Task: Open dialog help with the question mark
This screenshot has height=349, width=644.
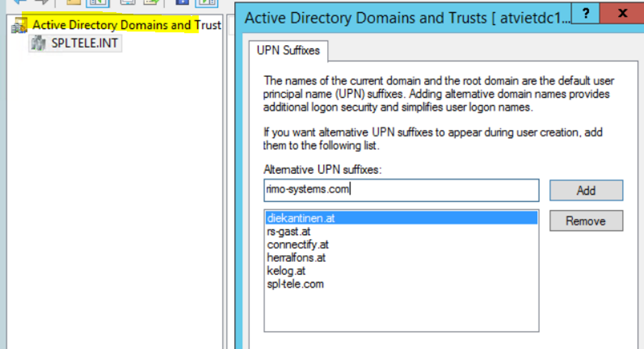Action: click(x=586, y=14)
